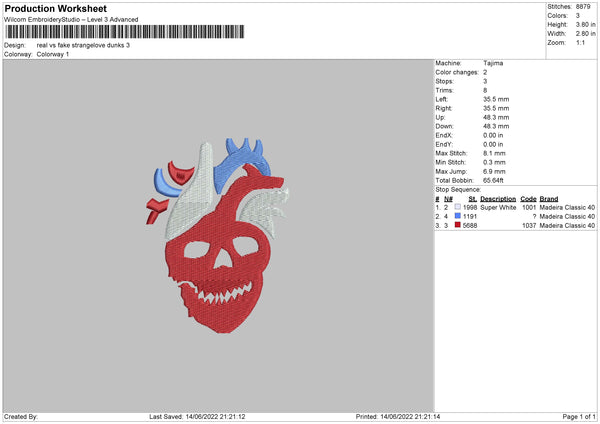
Task: Click the stitch count 1191 in row 2
Action: 470,217
